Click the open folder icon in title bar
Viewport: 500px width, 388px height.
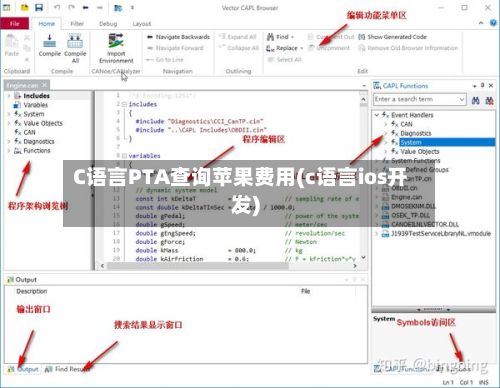tap(24, 7)
